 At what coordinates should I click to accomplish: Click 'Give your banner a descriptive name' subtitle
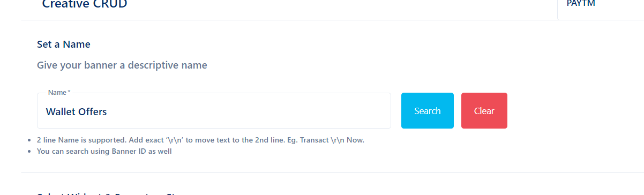coord(122,65)
